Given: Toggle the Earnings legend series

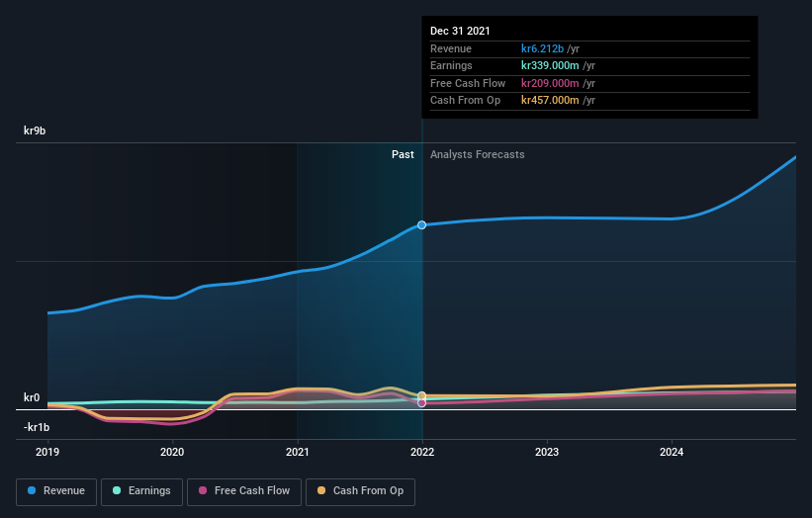Looking at the screenshot, I should [x=141, y=491].
